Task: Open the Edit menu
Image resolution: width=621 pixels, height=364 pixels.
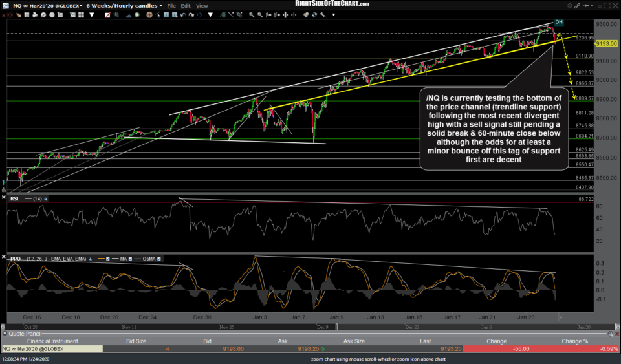Action: (186, 6)
